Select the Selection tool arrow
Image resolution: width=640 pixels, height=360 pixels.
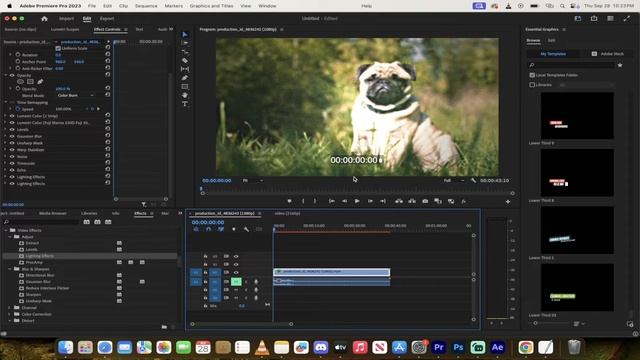(x=185, y=35)
